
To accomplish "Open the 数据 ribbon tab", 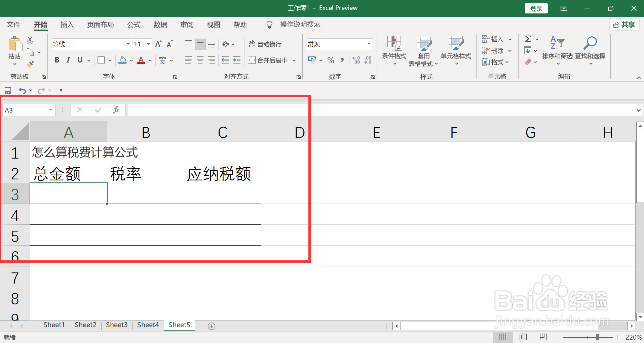I will pos(160,25).
